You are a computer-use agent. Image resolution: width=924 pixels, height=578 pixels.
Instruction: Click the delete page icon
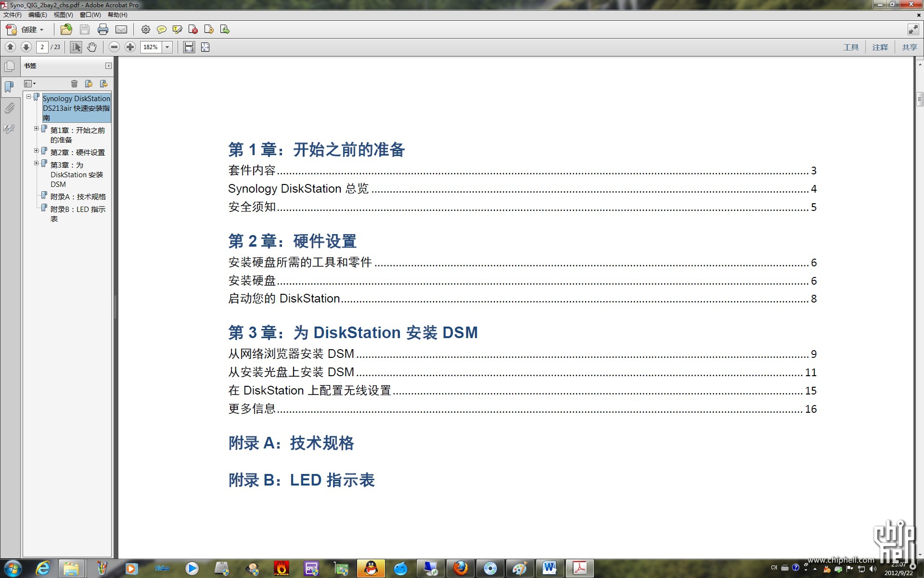click(x=193, y=30)
